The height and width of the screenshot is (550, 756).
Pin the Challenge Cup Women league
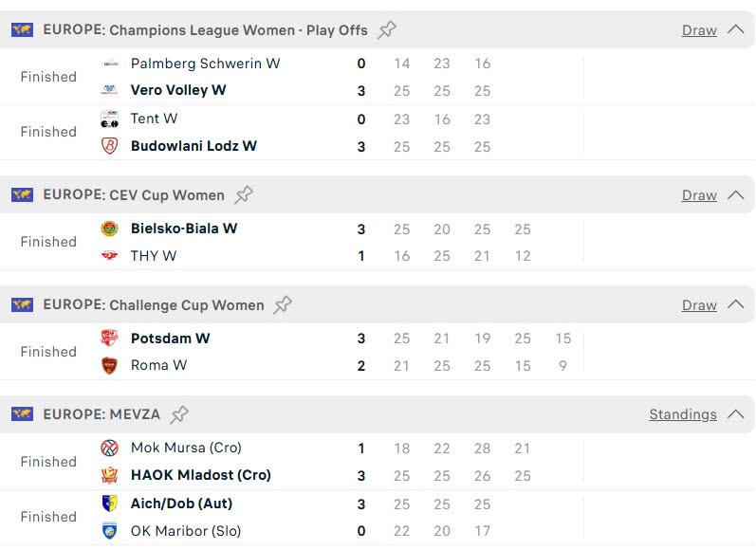(x=283, y=304)
